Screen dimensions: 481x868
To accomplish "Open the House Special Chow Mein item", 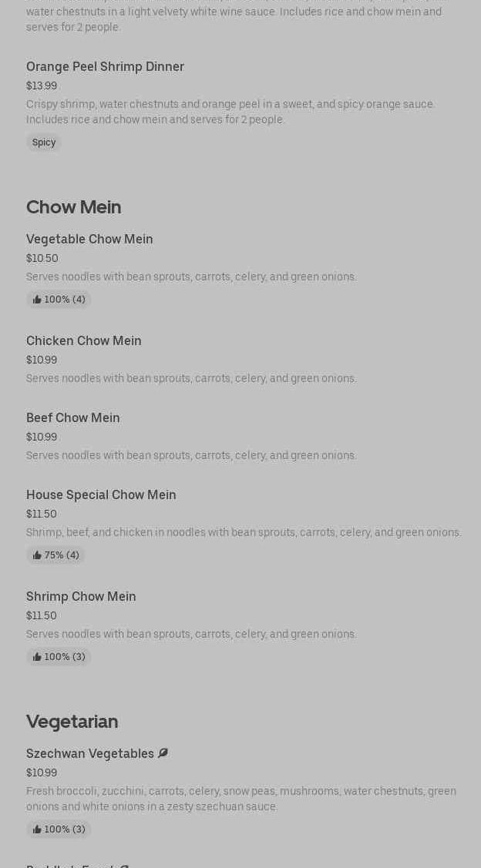I will [x=101, y=495].
